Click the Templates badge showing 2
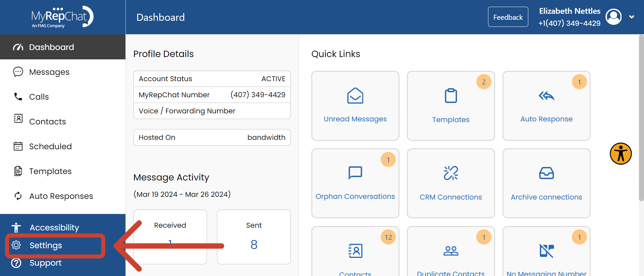Screen dimensions: 644x276 484,82
